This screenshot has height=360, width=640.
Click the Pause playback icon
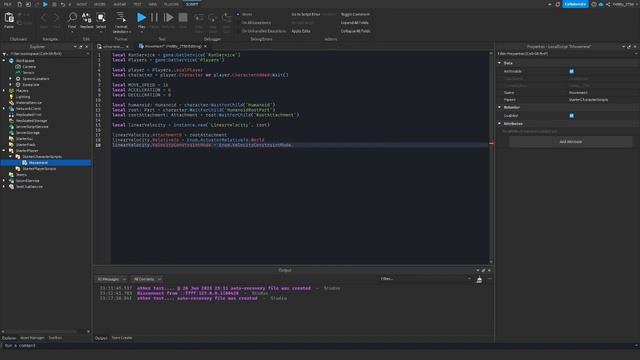coord(154,17)
